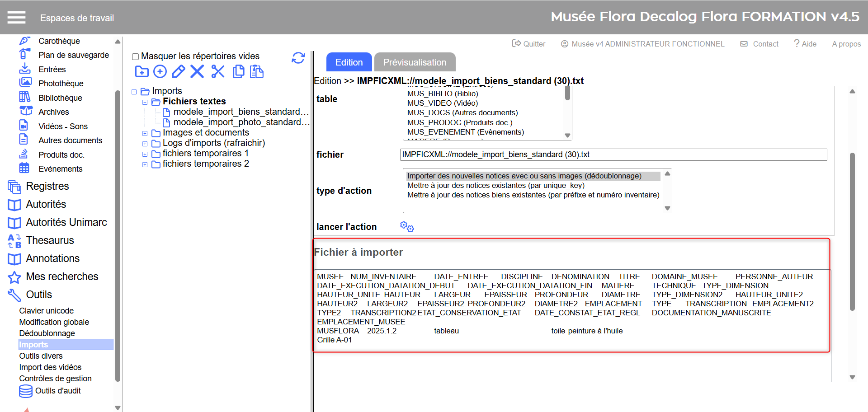Click the scissors cut icon
The image size is (868, 412).
[218, 72]
